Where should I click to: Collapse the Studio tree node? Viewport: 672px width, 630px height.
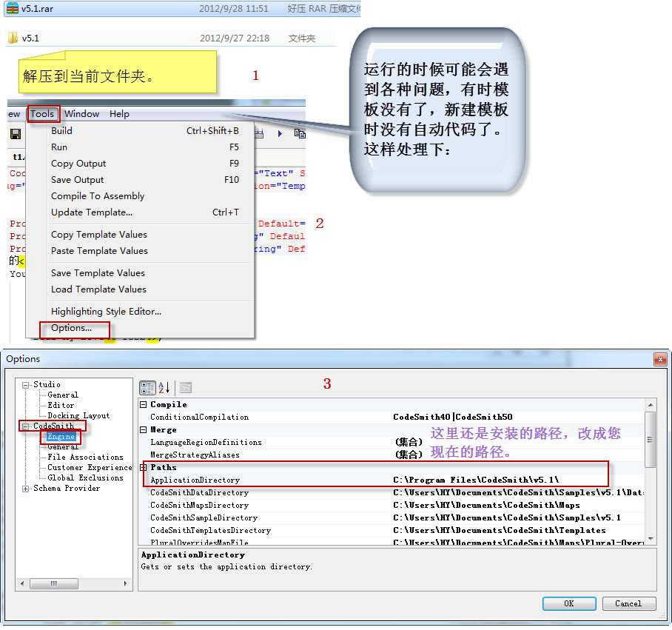(x=26, y=385)
